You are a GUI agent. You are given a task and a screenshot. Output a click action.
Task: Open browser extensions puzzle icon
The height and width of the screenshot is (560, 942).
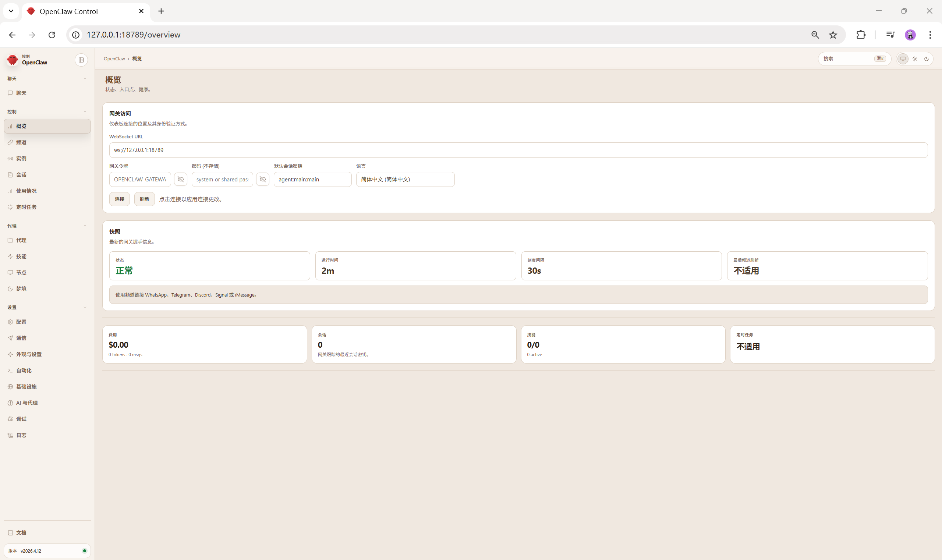(x=860, y=35)
